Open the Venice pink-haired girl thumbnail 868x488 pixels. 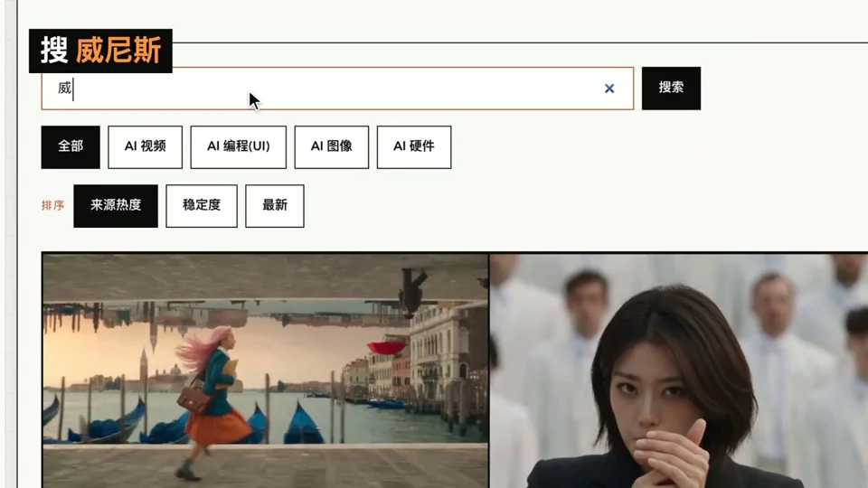point(265,371)
